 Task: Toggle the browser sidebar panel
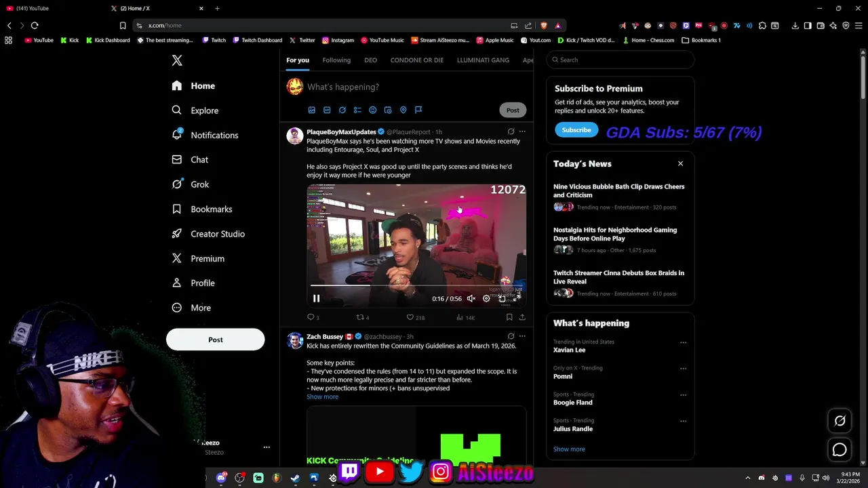(808, 25)
